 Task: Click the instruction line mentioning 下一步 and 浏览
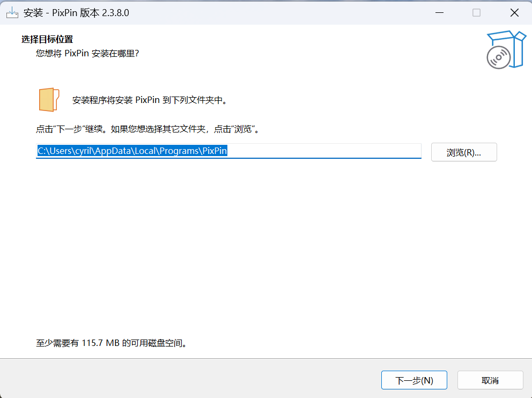click(x=148, y=129)
